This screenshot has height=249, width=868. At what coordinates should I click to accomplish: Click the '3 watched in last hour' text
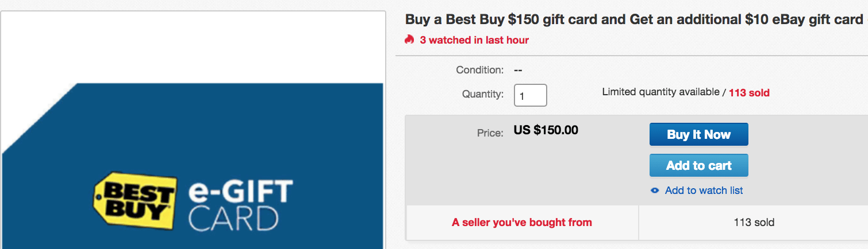tap(474, 40)
